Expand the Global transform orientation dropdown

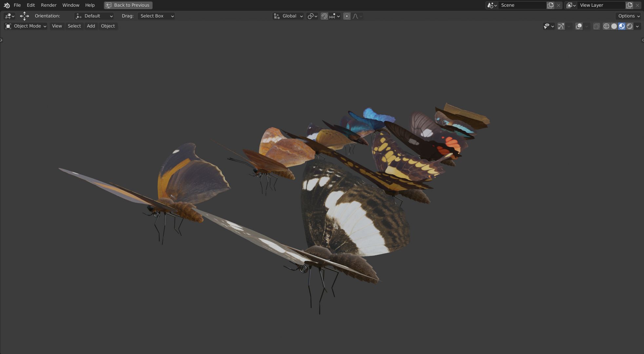point(288,16)
